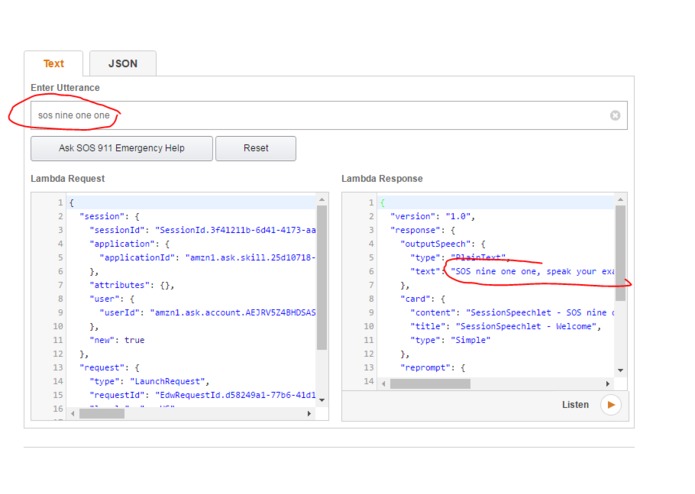Image resolution: width=695 pixels, height=494 pixels.
Task: Click the "type": "Simple" line
Action: pyautogui.click(x=450, y=340)
